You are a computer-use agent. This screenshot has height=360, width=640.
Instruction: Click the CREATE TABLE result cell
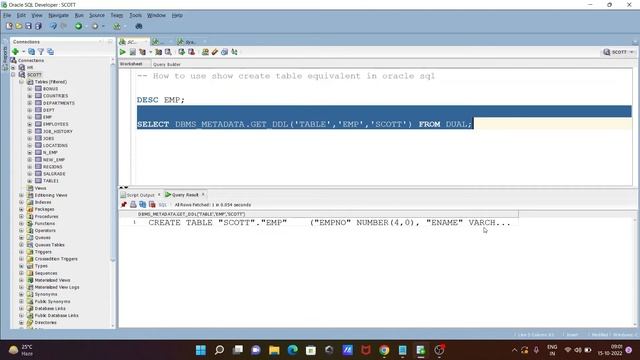(329, 223)
